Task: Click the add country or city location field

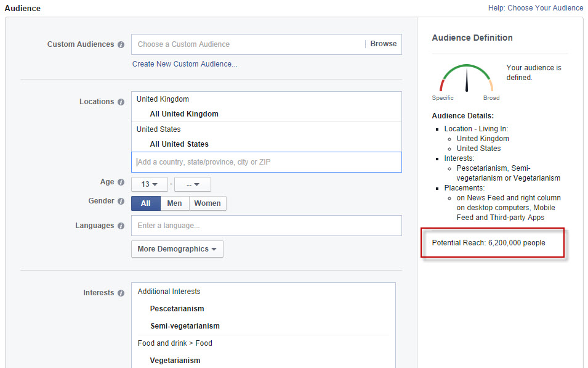Action: (x=266, y=162)
